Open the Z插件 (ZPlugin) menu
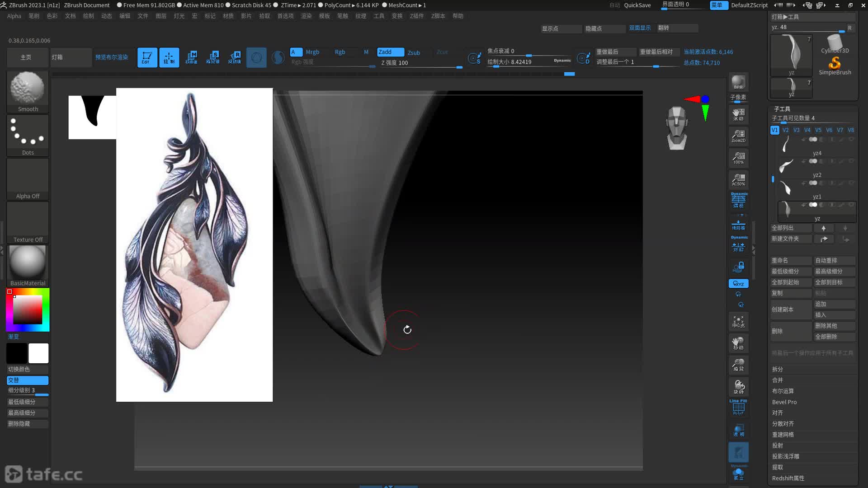The width and height of the screenshot is (868, 488). 417,16
